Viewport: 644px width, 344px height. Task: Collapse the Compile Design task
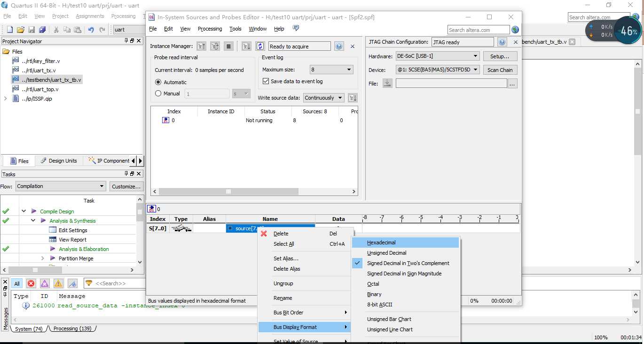(x=24, y=211)
